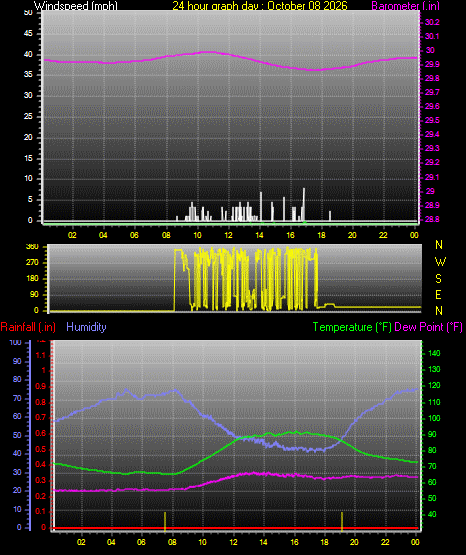Click the 25 windspeed axis value

[28, 116]
